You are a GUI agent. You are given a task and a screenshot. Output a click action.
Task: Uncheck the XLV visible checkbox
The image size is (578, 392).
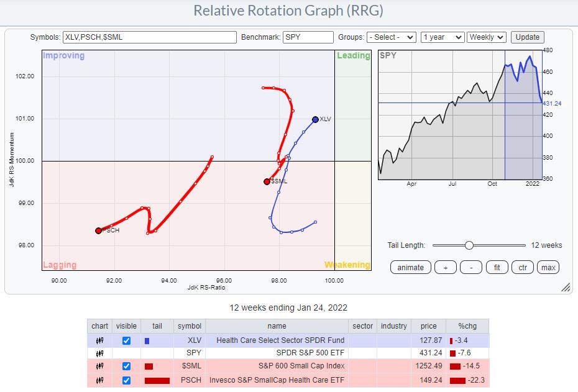click(x=126, y=341)
